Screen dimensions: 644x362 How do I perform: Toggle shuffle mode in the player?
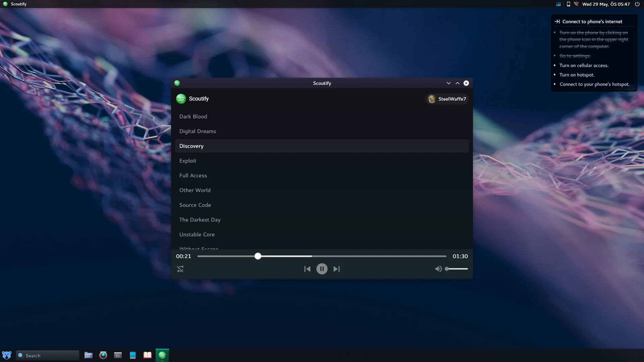[x=180, y=269]
